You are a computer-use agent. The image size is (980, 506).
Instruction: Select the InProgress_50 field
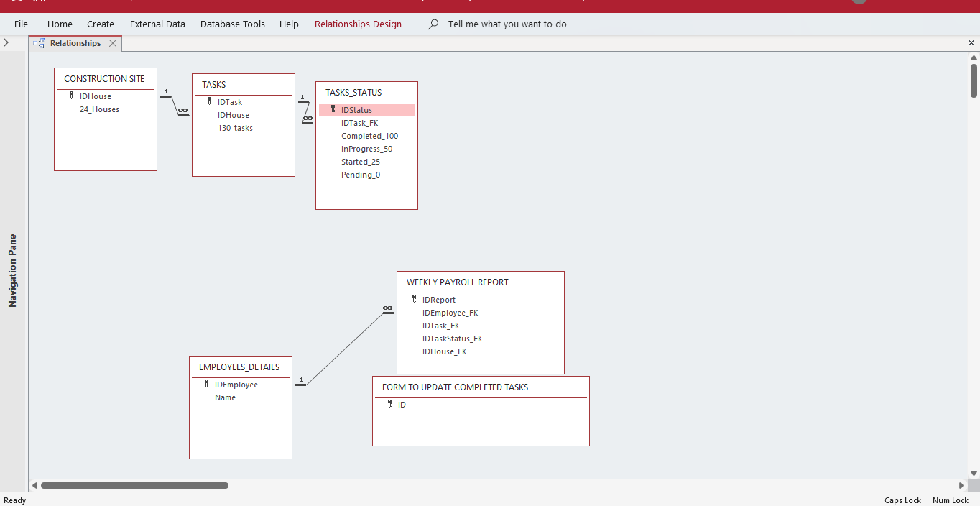(x=367, y=149)
